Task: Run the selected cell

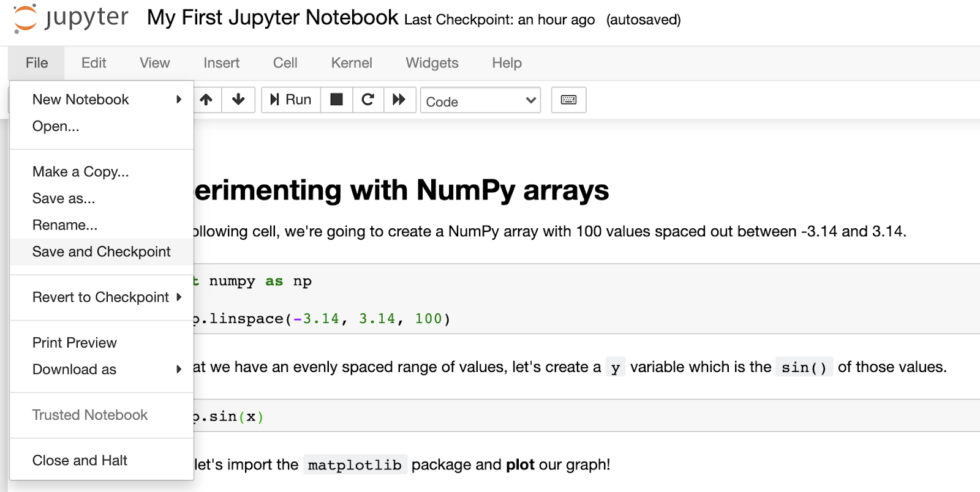Action: (291, 100)
